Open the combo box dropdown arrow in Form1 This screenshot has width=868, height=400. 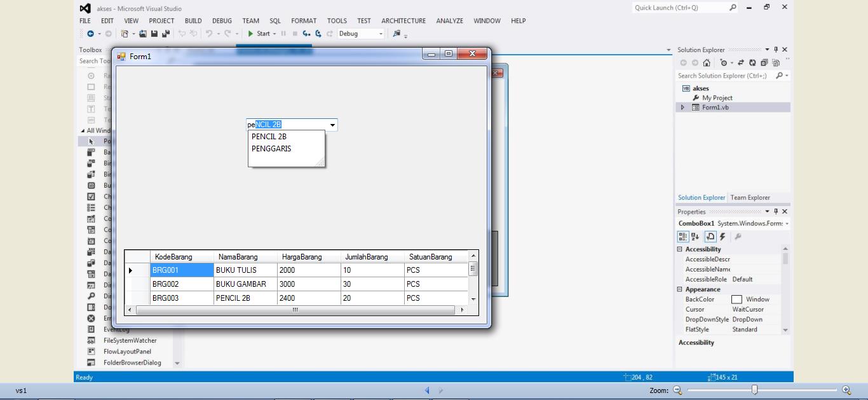tap(332, 125)
